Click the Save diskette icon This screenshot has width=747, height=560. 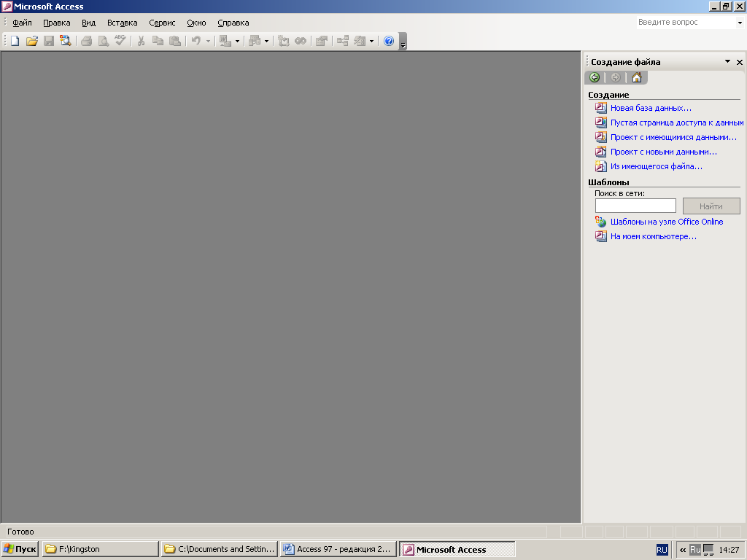(x=49, y=41)
